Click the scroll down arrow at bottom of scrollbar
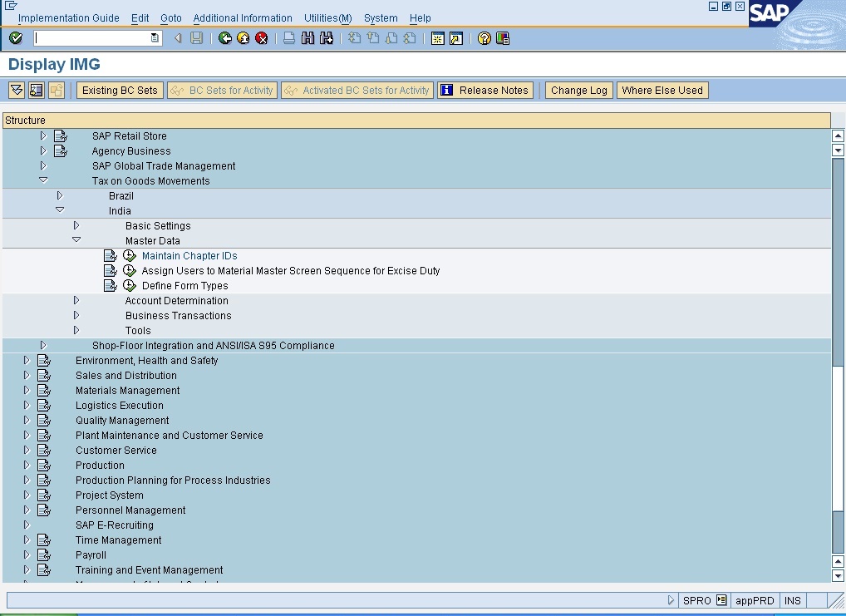The width and height of the screenshot is (846, 616). pos(838,576)
